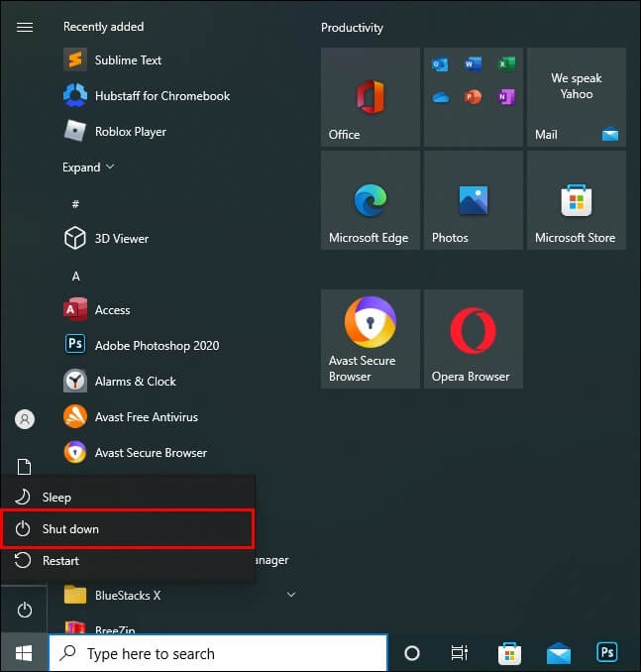Toggle the hamburger menu at top left
The height and width of the screenshot is (672, 641).
(x=25, y=27)
